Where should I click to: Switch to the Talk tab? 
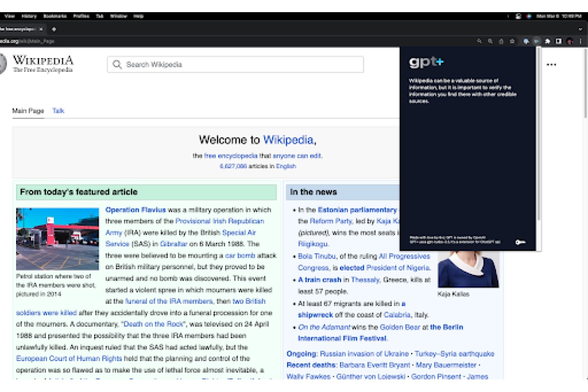58,111
